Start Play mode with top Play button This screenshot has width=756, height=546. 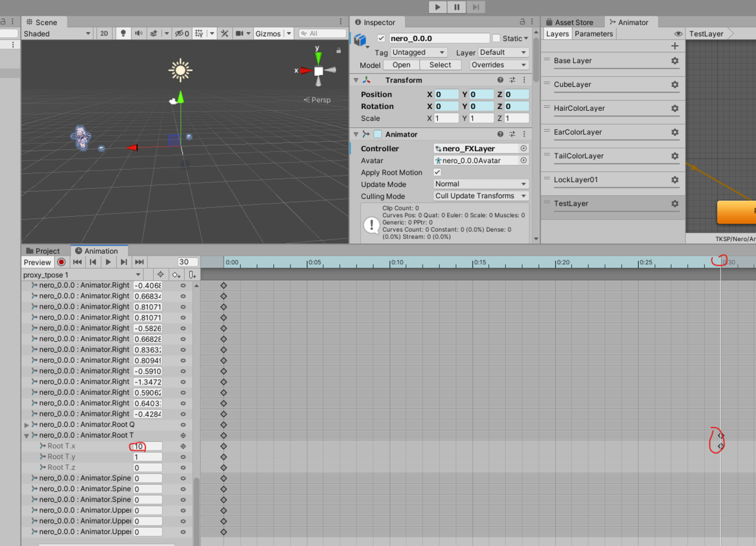pyautogui.click(x=438, y=7)
